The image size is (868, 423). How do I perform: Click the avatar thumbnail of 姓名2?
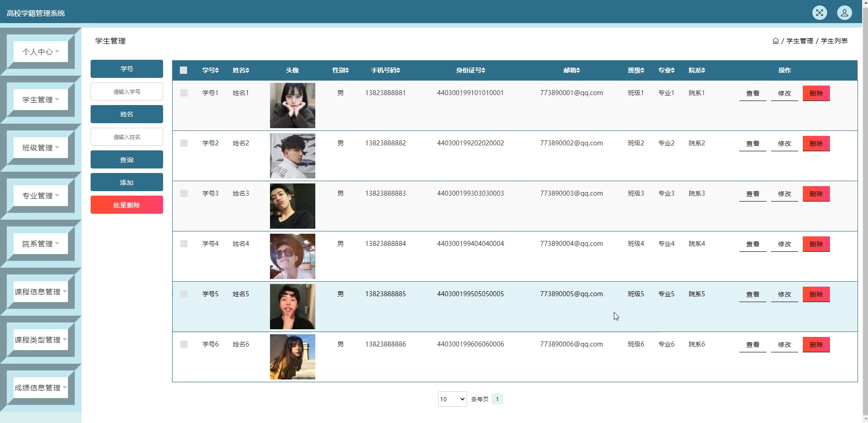tap(293, 156)
